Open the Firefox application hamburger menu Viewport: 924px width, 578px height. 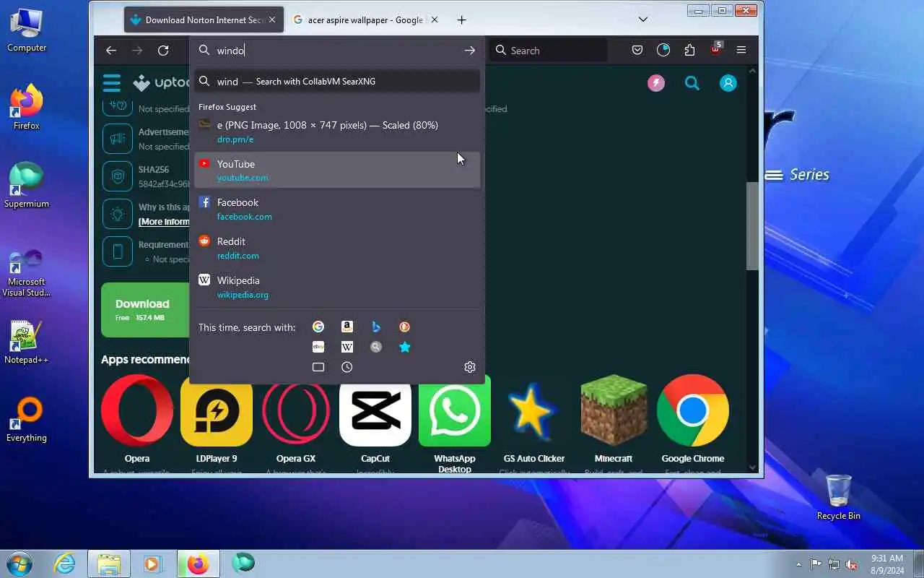click(741, 51)
